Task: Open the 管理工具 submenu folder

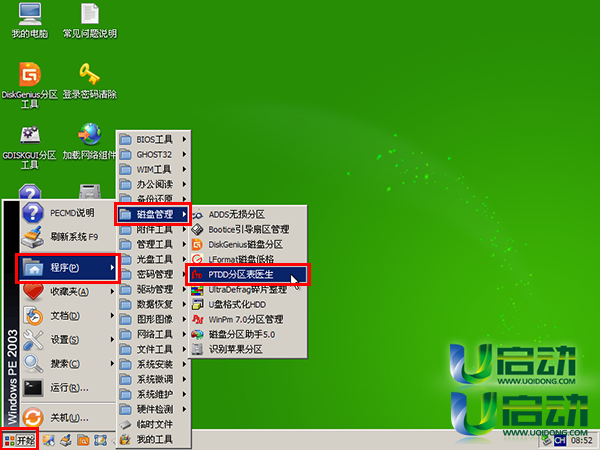Action: [x=153, y=244]
